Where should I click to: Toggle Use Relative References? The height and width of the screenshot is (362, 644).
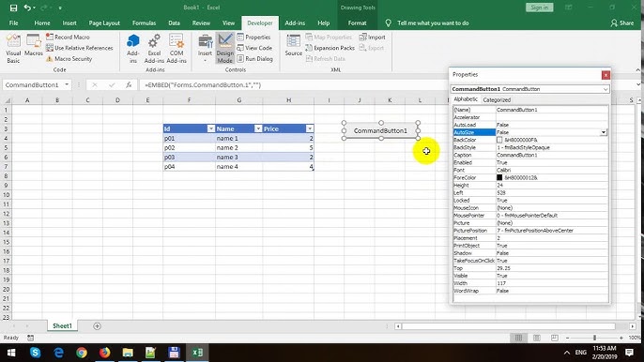pyautogui.click(x=79, y=48)
